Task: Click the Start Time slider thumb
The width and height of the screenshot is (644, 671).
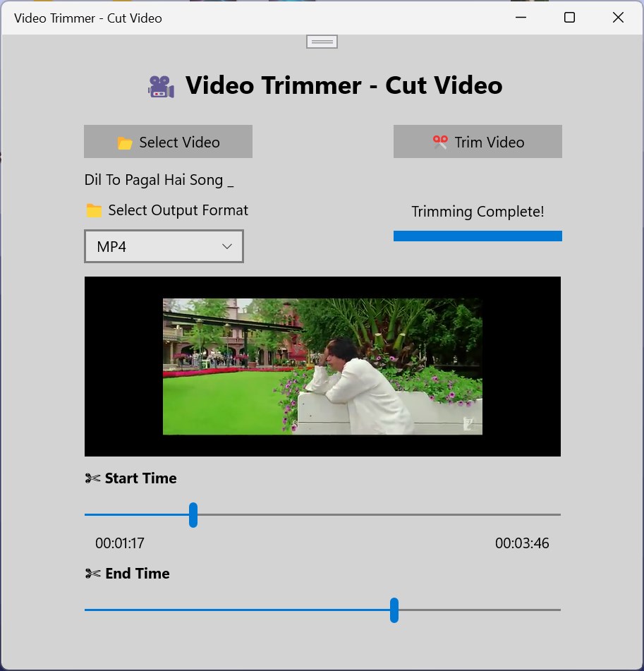Action: point(193,515)
